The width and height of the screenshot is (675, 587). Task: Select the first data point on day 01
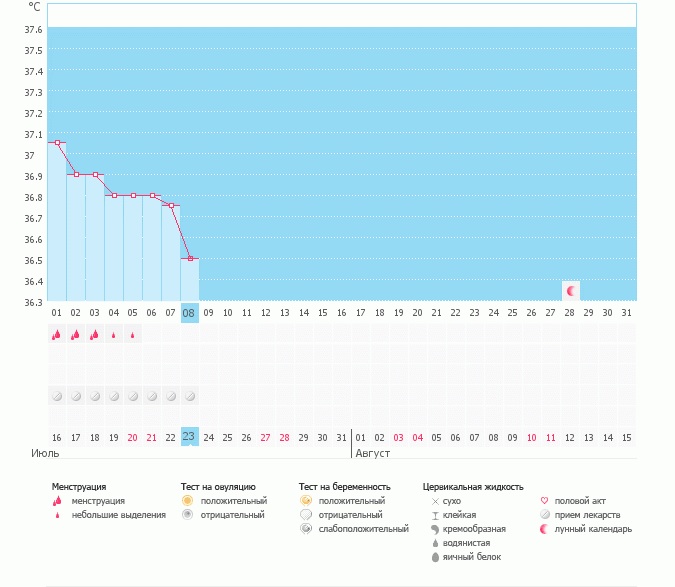pyautogui.click(x=57, y=143)
